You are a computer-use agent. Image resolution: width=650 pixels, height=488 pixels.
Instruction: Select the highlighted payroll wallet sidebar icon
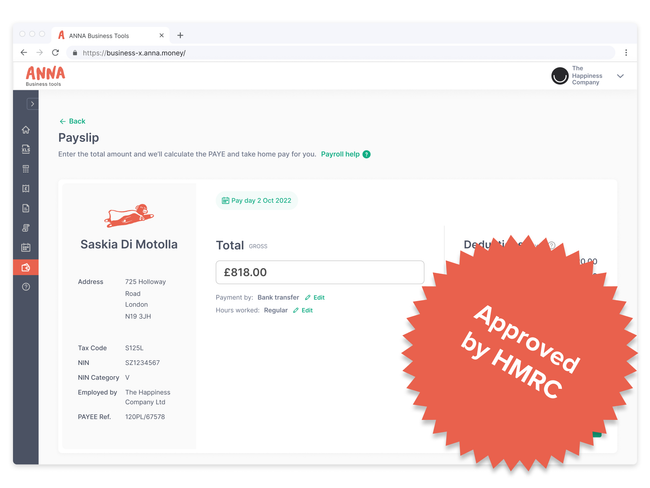(x=26, y=267)
